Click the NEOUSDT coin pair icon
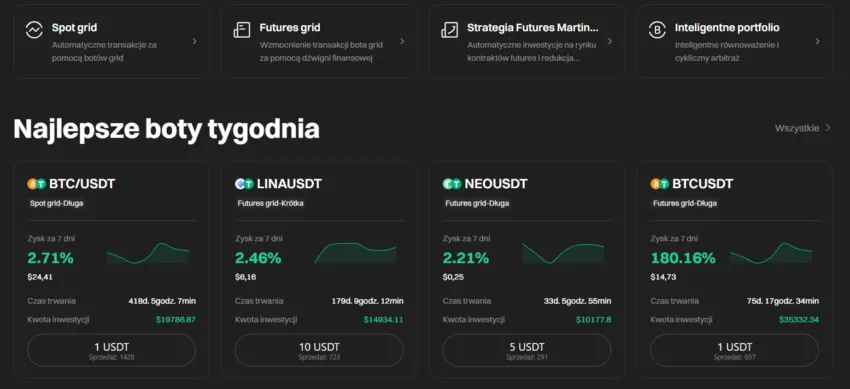This screenshot has height=389, width=850. tap(452, 184)
